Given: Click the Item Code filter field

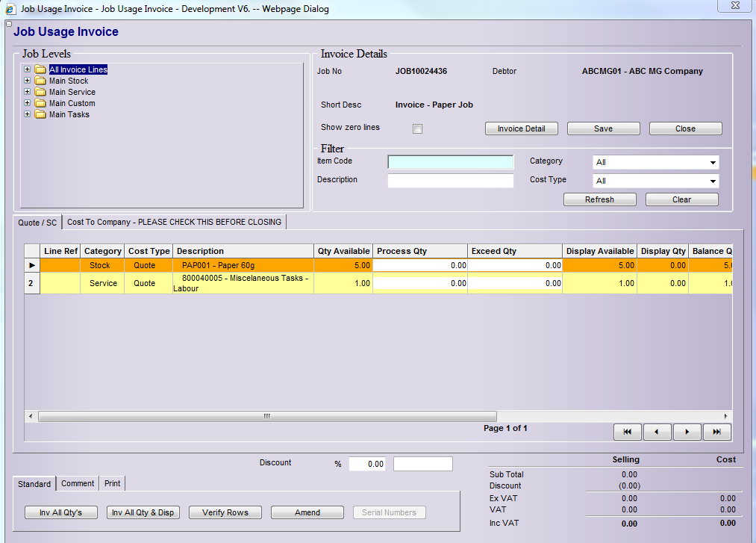Looking at the screenshot, I should tap(451, 162).
